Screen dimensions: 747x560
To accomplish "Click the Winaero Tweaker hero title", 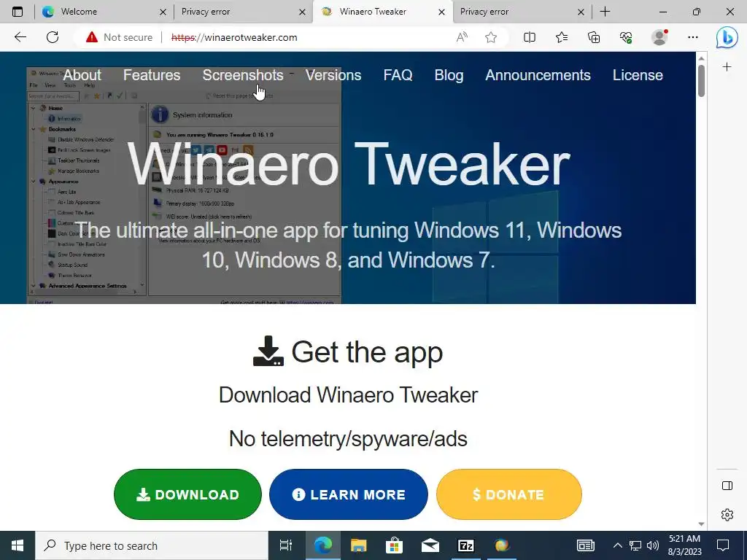I will pos(348,164).
